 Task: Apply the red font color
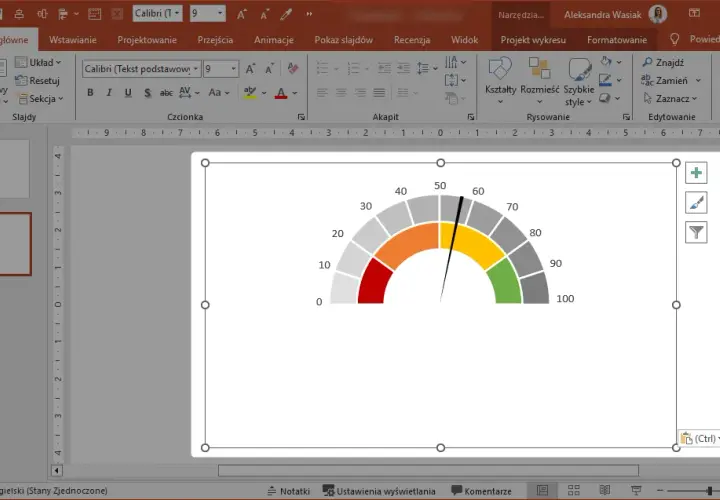pos(281,93)
